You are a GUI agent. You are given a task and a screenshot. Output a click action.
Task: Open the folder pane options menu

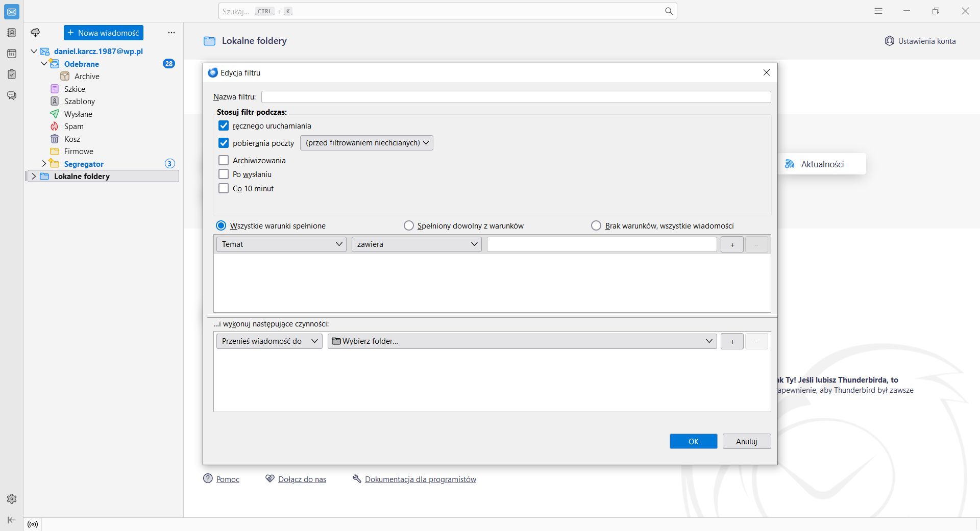click(171, 33)
